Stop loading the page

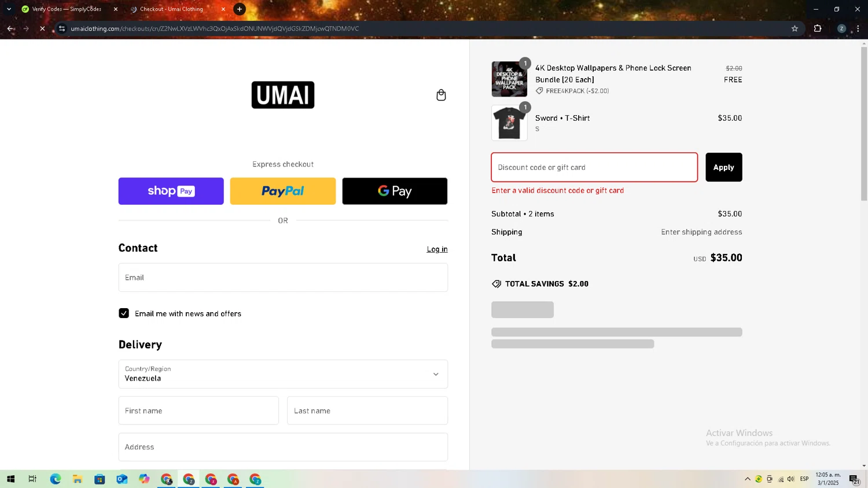[x=42, y=28]
